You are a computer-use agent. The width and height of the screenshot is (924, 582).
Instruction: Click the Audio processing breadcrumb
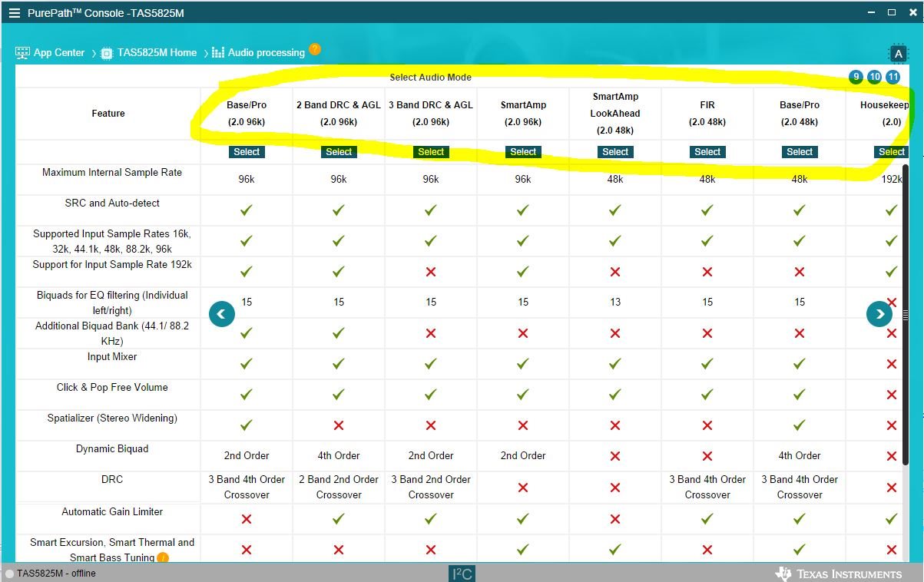click(x=266, y=53)
